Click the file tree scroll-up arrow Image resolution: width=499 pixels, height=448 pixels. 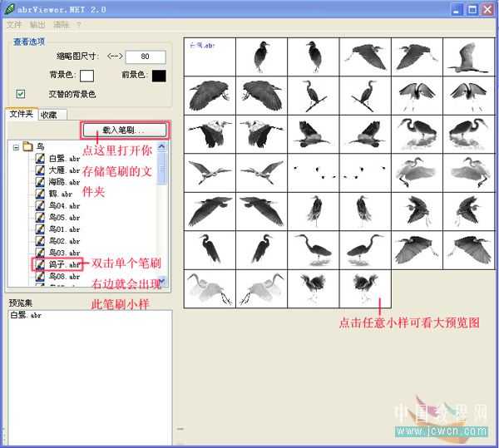pyautogui.click(x=161, y=146)
